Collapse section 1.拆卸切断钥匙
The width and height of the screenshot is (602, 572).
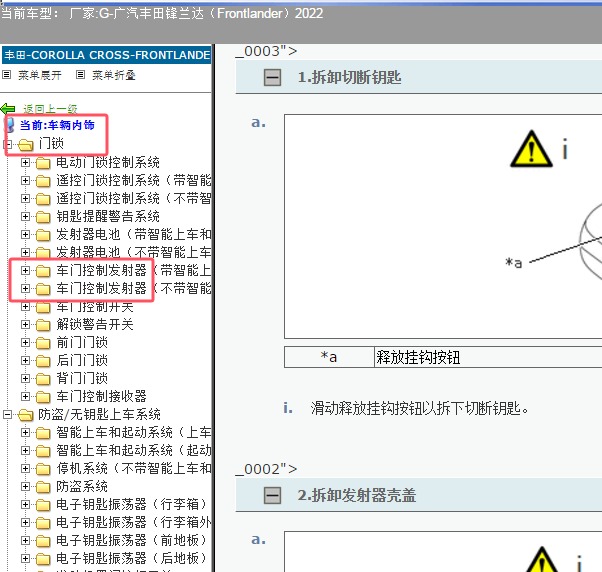point(273,78)
